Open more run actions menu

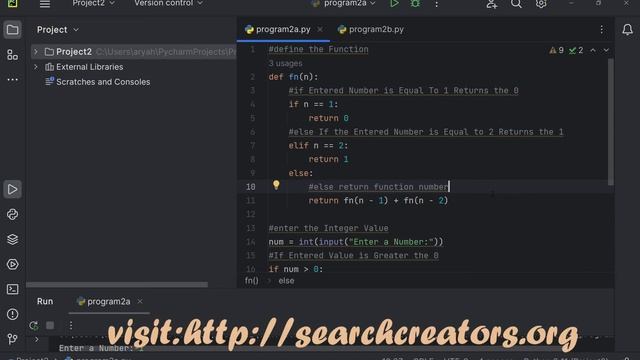point(436,4)
